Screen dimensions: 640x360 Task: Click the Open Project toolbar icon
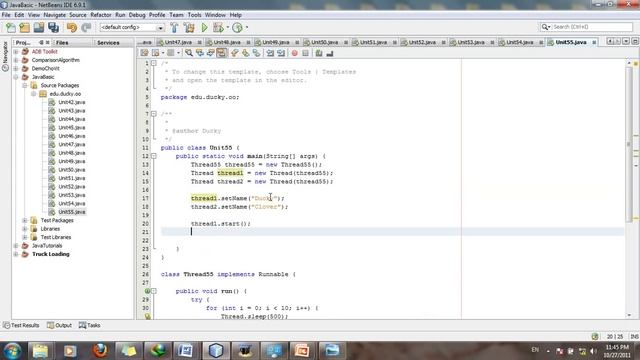coord(39,27)
